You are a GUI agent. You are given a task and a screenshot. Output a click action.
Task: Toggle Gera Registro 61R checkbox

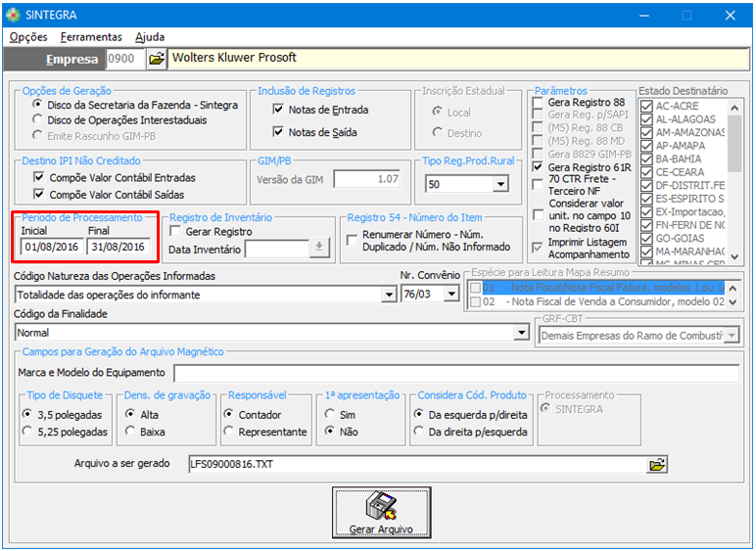point(538,167)
